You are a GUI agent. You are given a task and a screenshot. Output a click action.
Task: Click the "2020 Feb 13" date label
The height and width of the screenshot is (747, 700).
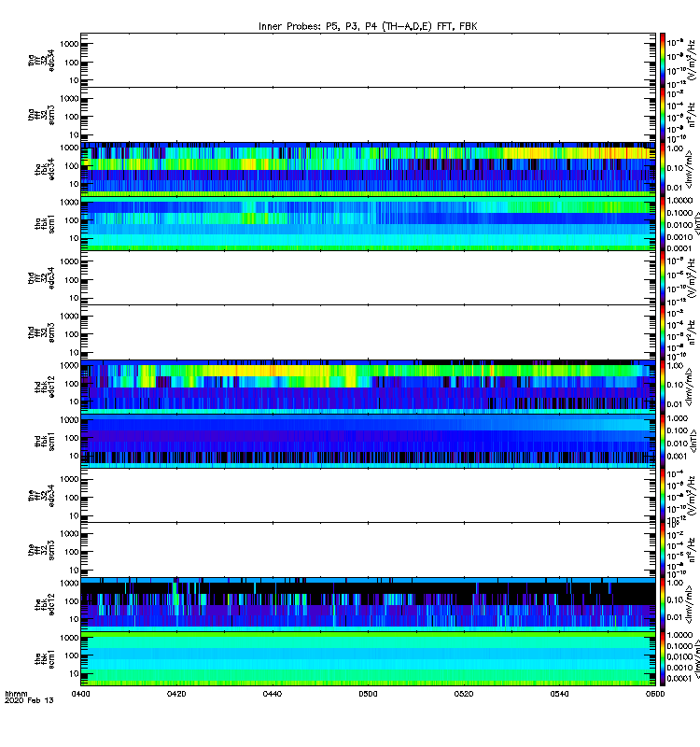click(29, 700)
